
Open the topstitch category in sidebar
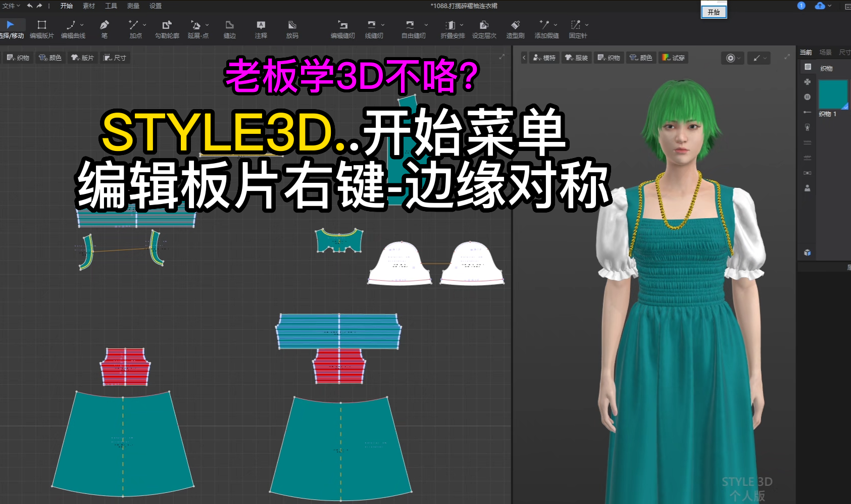pyautogui.click(x=808, y=142)
